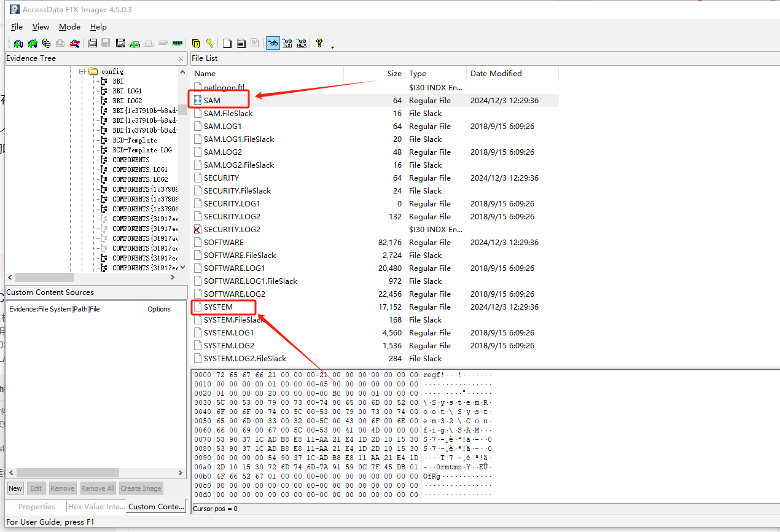Open the Help menu
The width and height of the screenshot is (780, 532).
tap(98, 27)
